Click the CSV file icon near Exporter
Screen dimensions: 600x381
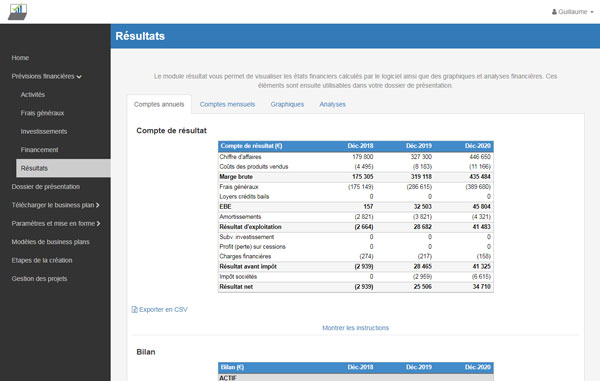point(134,309)
